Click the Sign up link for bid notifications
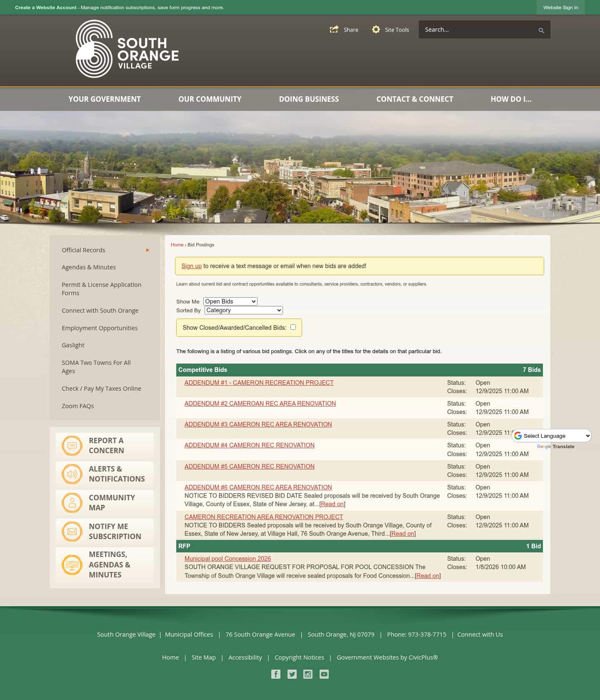 [x=191, y=266]
